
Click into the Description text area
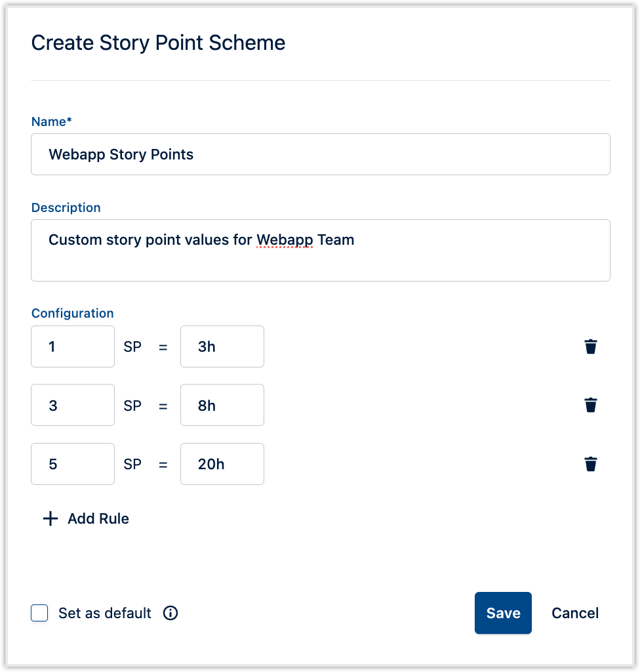click(320, 250)
